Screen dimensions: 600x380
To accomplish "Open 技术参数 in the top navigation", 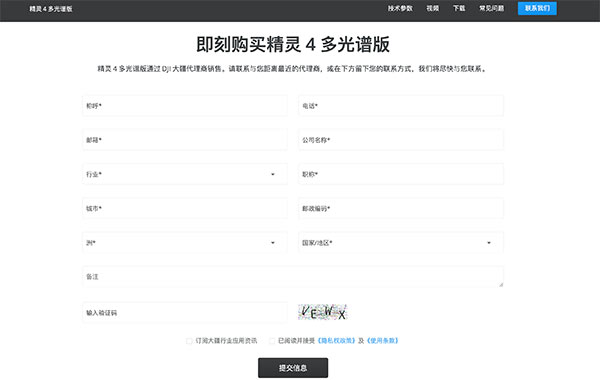I will pos(400,8).
